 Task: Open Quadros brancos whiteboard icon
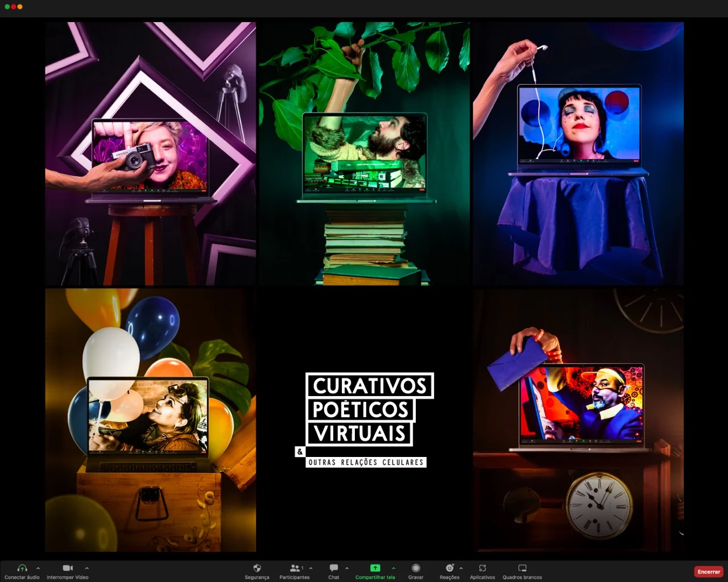tap(522, 568)
